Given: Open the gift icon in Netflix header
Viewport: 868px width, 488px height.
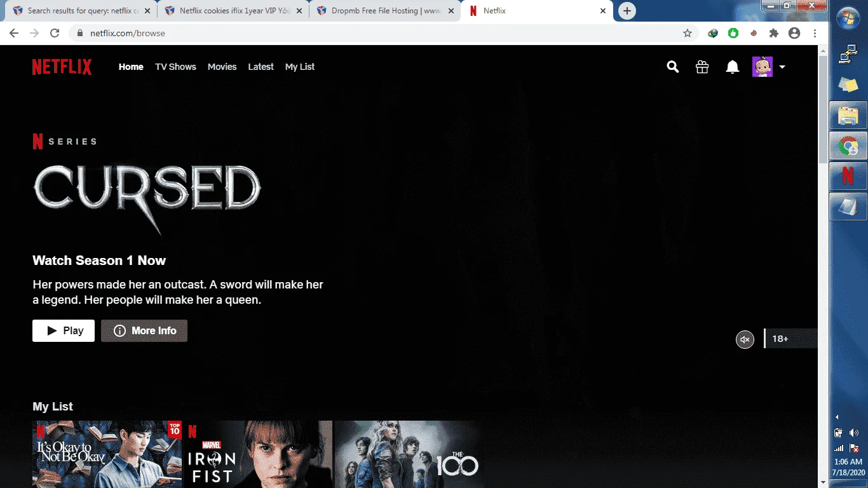Looking at the screenshot, I should [x=702, y=67].
